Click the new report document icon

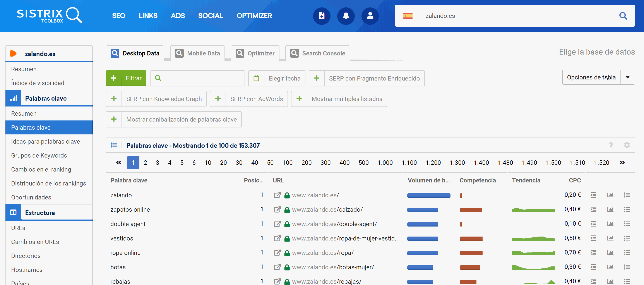[322, 16]
